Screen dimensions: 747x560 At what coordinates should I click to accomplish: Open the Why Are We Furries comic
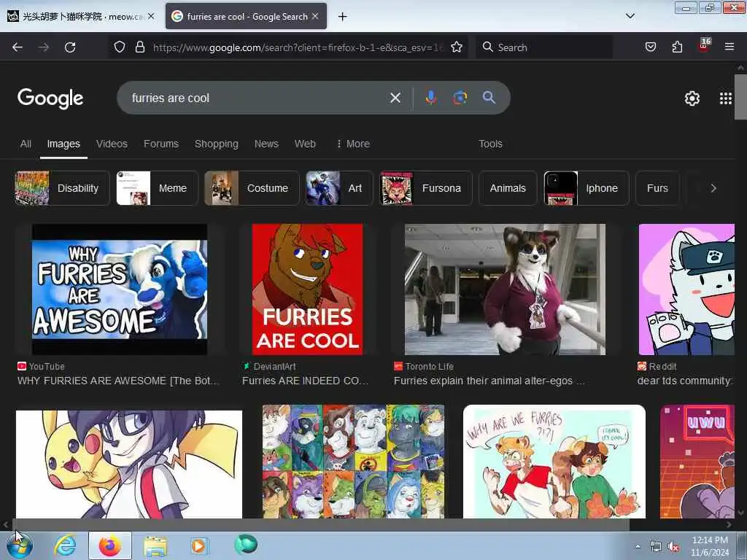tap(554, 462)
